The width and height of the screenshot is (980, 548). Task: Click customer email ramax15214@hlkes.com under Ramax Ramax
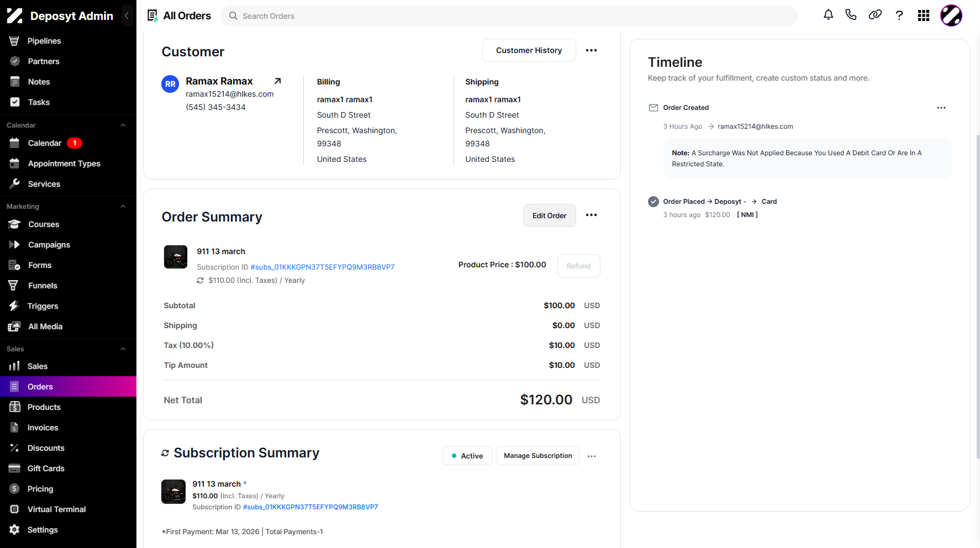click(230, 94)
